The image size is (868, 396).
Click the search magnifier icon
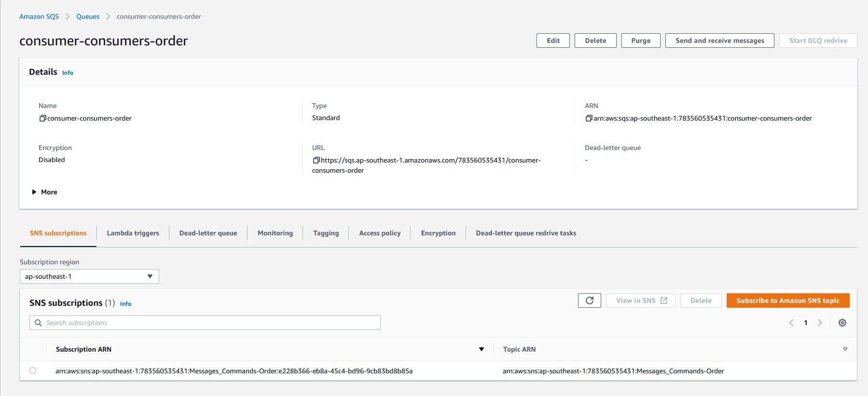[x=38, y=323]
